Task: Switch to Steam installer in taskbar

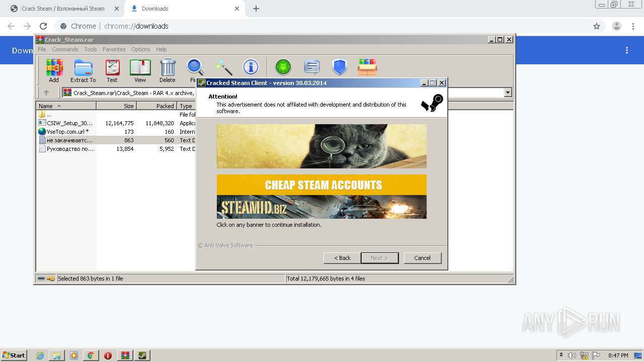Action: pos(142,355)
